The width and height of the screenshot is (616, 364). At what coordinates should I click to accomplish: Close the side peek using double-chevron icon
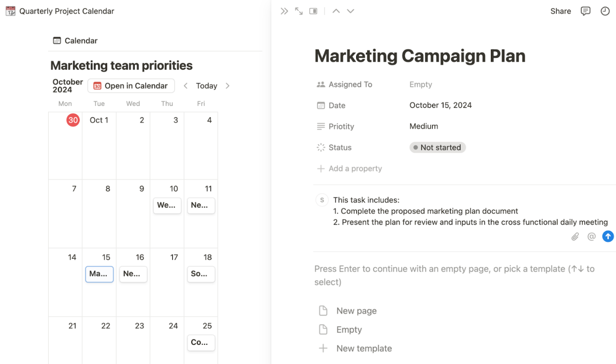284,11
